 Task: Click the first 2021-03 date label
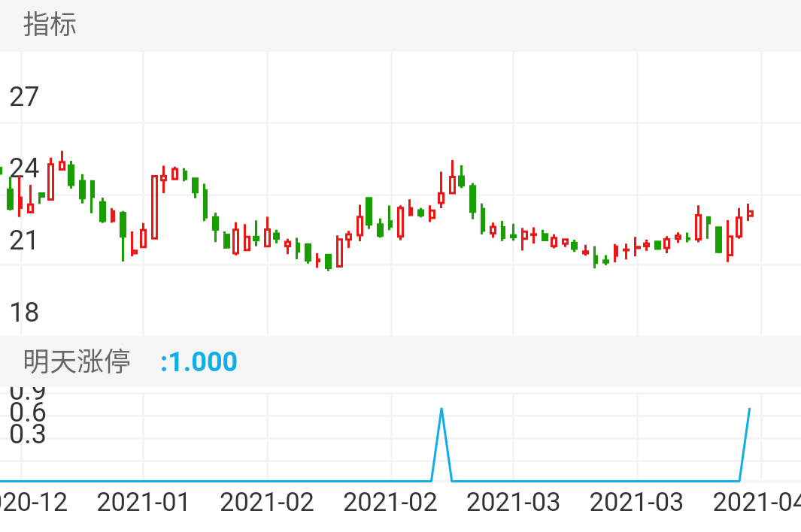tap(513, 502)
